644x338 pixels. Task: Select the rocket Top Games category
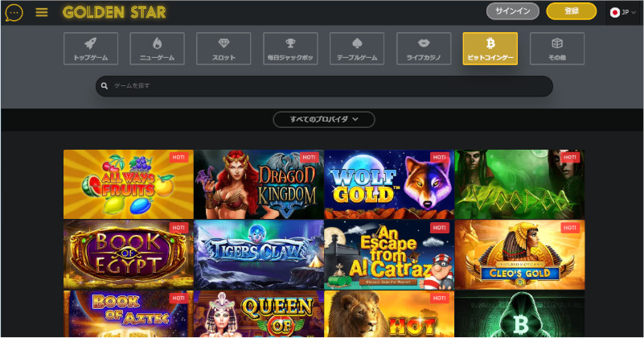[91, 48]
